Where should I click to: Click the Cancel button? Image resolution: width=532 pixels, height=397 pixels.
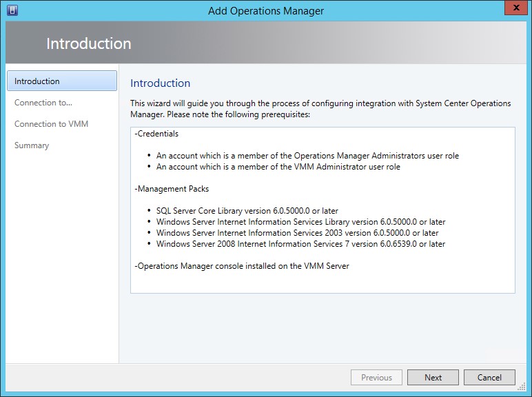489,377
